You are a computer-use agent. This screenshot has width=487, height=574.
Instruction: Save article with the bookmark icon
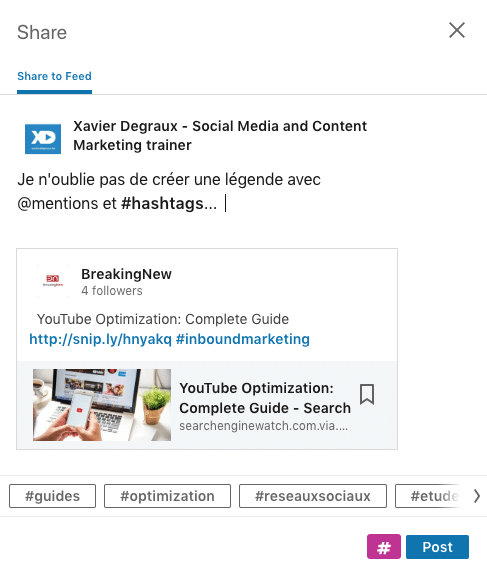point(367,394)
